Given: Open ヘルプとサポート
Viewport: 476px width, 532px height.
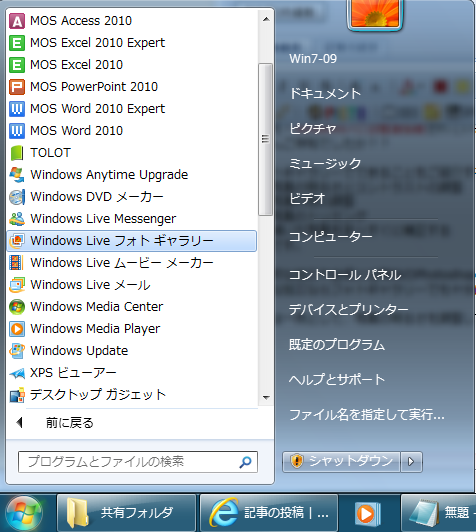Looking at the screenshot, I should pos(337,379).
